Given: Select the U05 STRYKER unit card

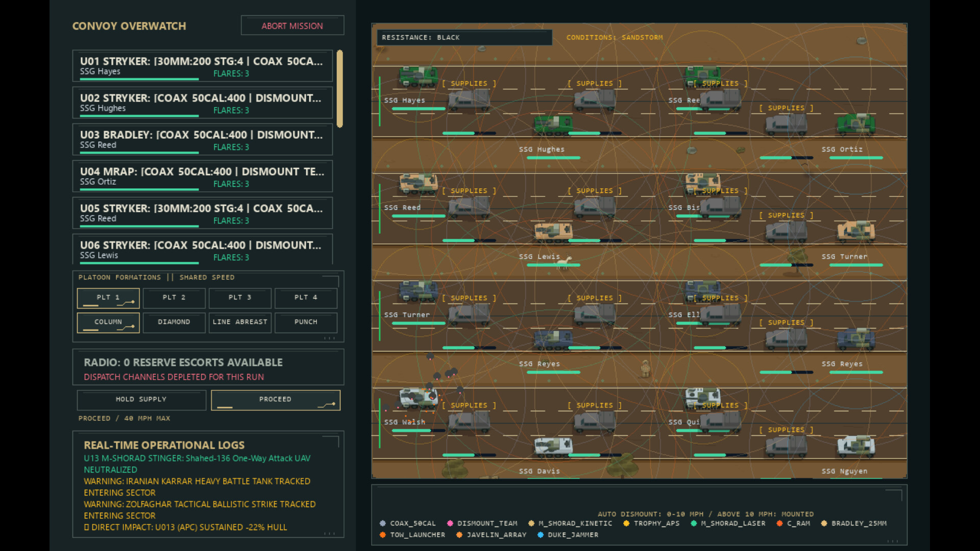Looking at the screenshot, I should tap(203, 213).
